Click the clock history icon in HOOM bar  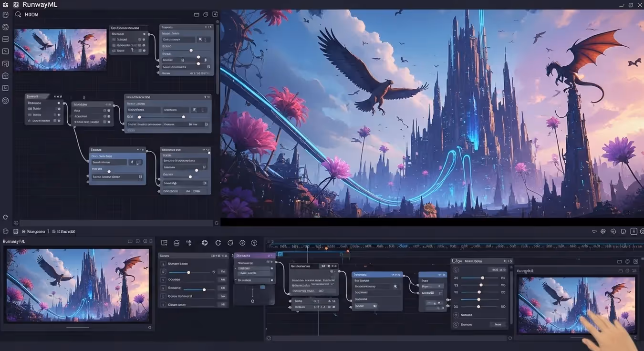click(x=206, y=15)
